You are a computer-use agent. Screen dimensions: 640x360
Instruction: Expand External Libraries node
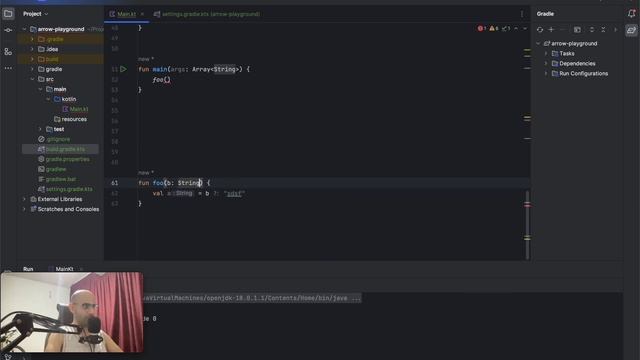tap(24, 199)
